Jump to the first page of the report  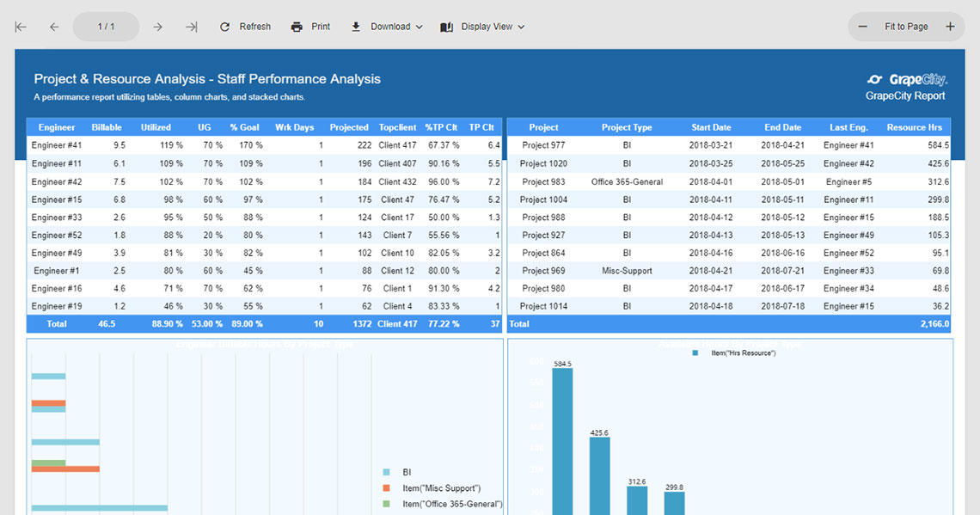coord(20,27)
